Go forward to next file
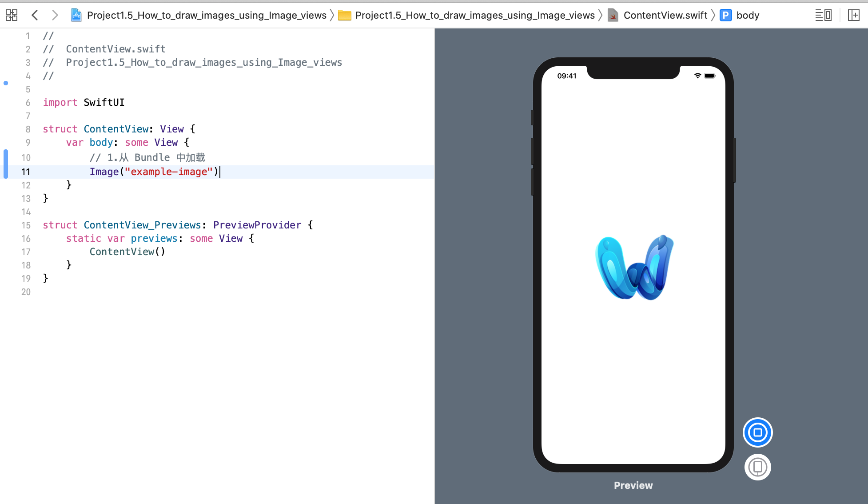The image size is (868, 504). coord(55,15)
